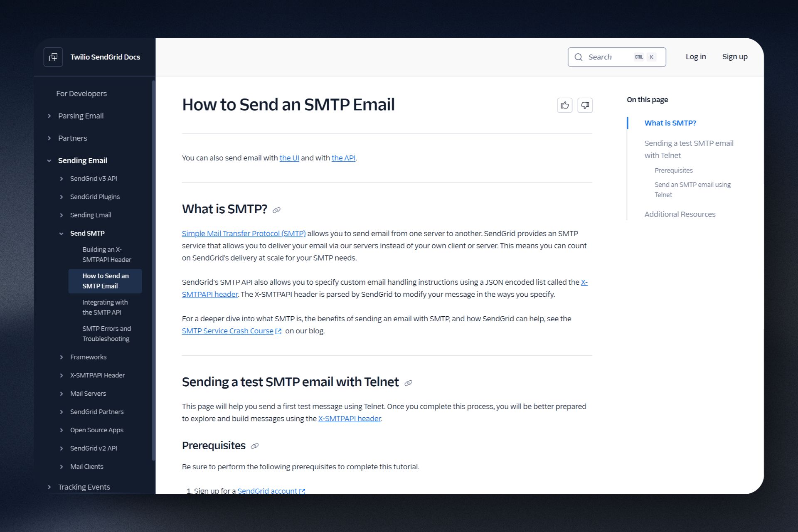Open X-SMTPAPI header link in Telnet section
Image resolution: width=798 pixels, height=532 pixels.
click(350, 419)
